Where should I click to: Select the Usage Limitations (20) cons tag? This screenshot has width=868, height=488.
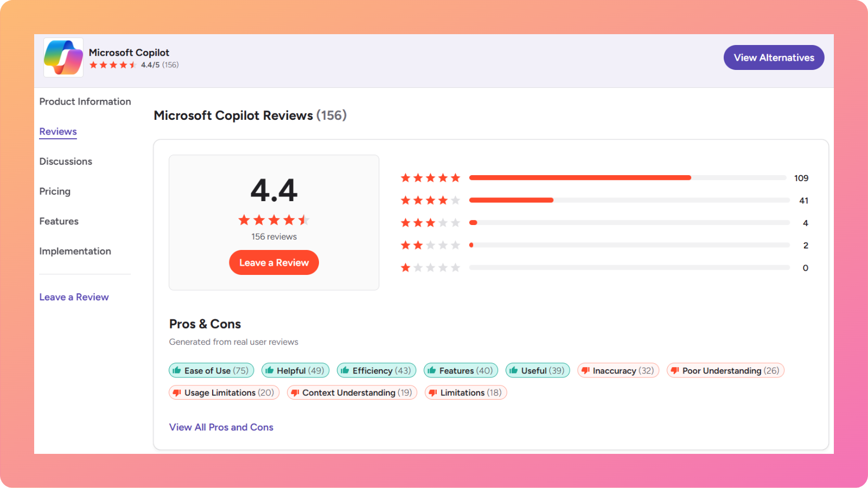pos(224,392)
